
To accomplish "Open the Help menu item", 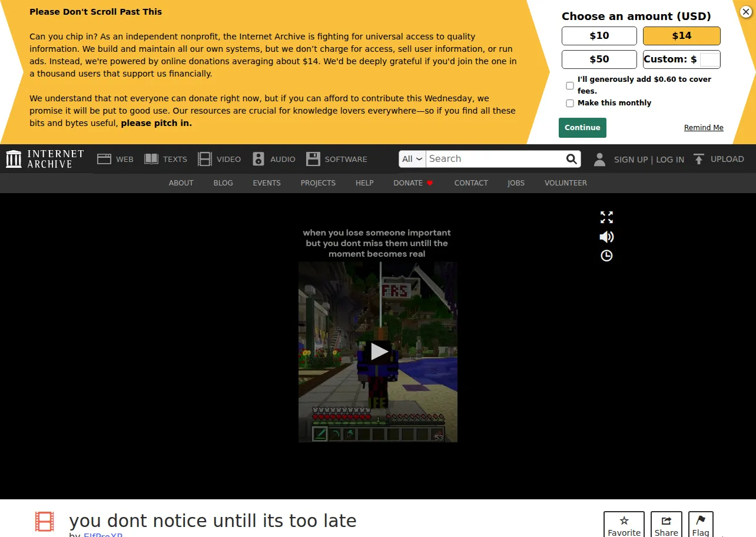I will tap(364, 183).
